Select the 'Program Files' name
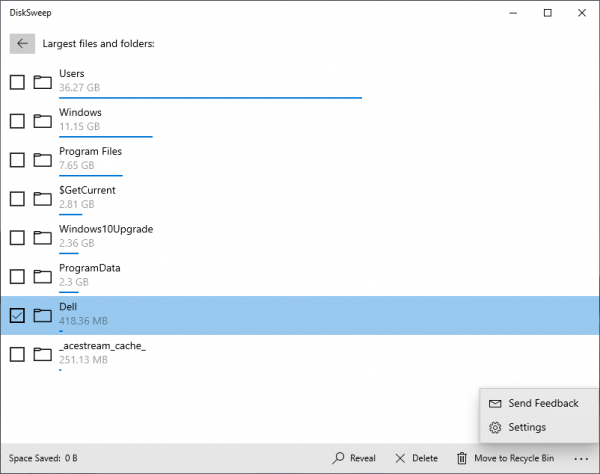Screen dimensions: 600x474 (90, 151)
